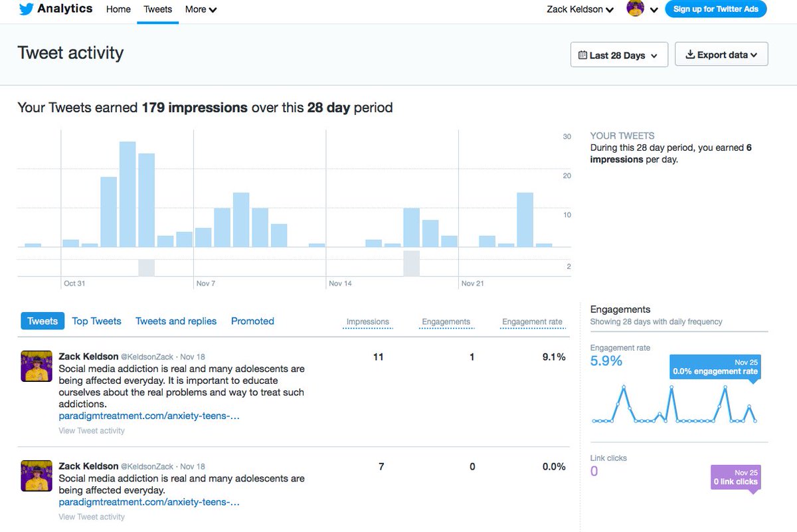
Task: Click the Link clicks 0 value
Action: [x=594, y=471]
